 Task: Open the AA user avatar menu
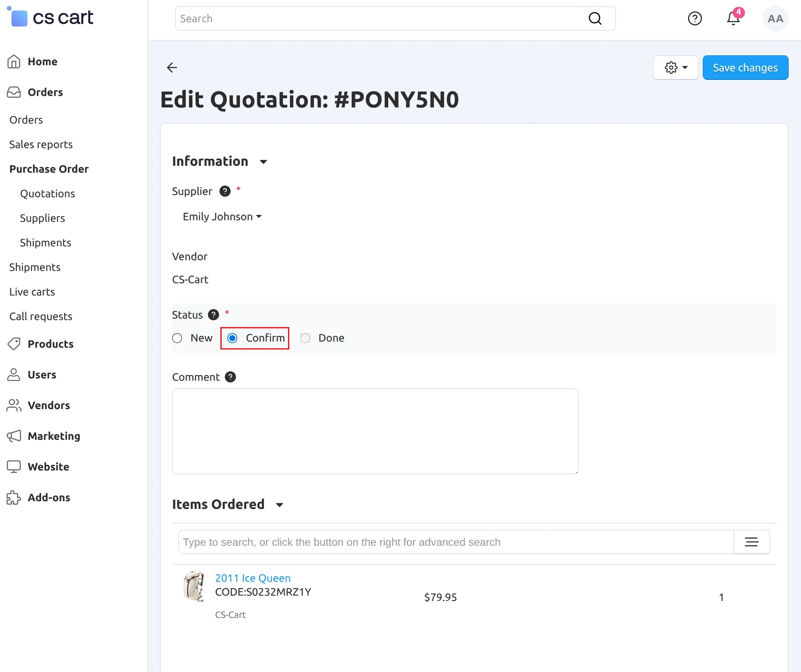click(775, 18)
